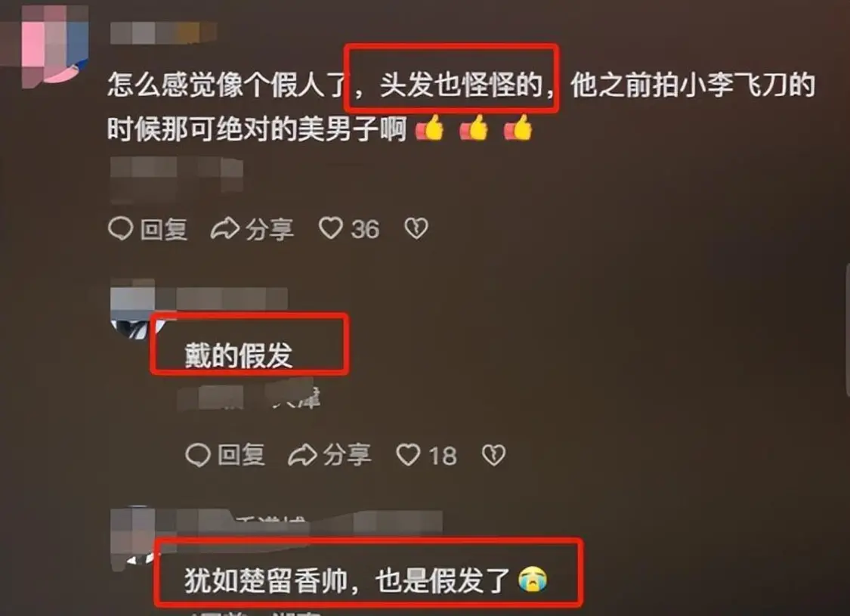
Task: Open first commenter's pink avatar
Action: [54, 45]
